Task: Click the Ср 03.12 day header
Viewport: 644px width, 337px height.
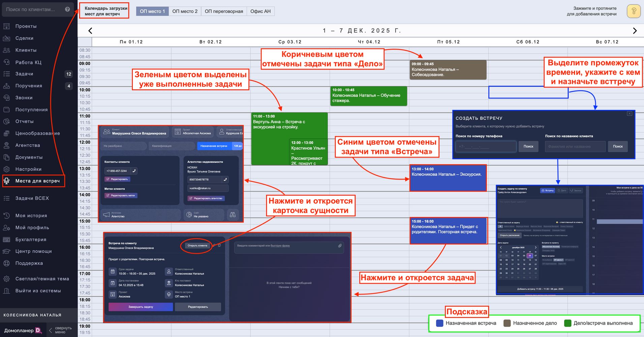Action: click(290, 42)
